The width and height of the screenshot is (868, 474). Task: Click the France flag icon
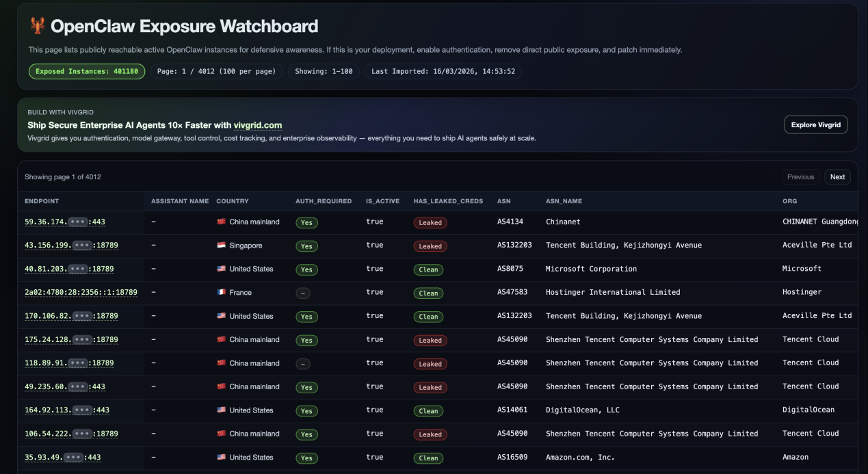pyautogui.click(x=221, y=293)
